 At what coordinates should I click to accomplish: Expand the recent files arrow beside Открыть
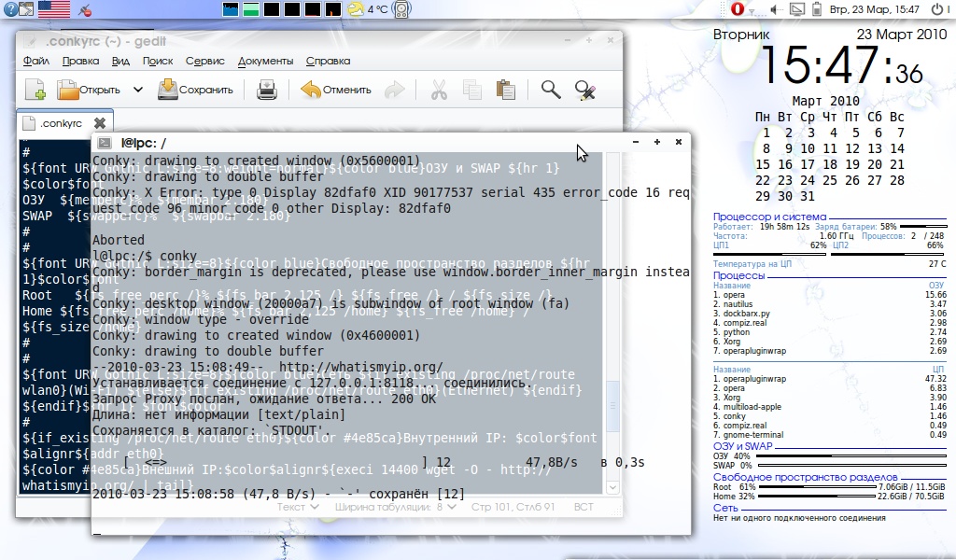(x=138, y=90)
